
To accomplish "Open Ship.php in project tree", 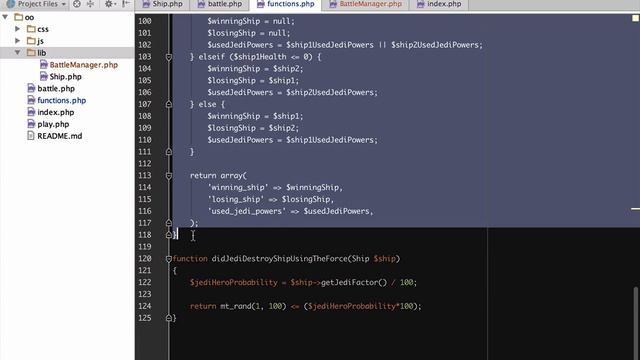I will [65, 76].
